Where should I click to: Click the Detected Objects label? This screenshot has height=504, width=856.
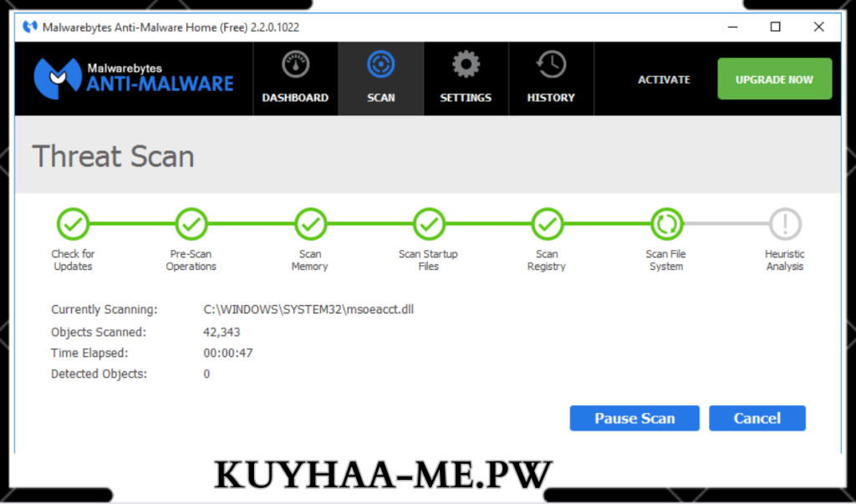pyautogui.click(x=99, y=374)
